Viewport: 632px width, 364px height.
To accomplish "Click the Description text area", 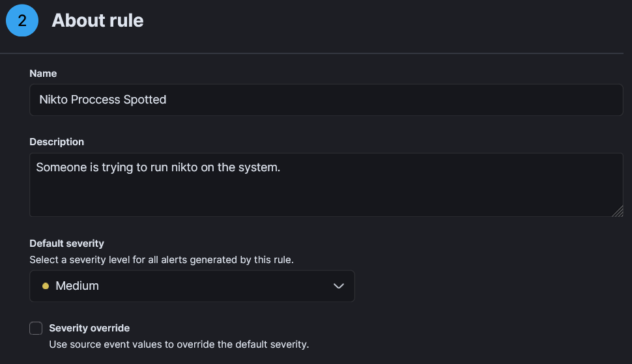I will (x=326, y=185).
